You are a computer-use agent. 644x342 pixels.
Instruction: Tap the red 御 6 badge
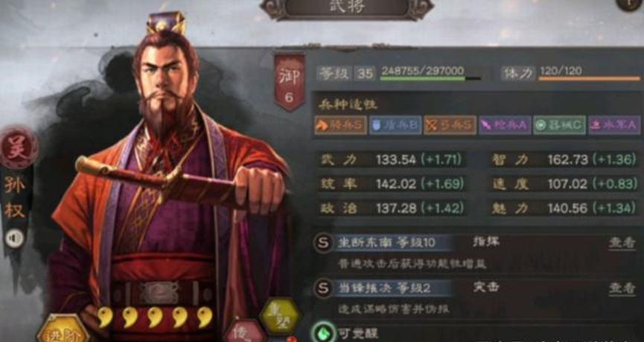[x=289, y=82]
